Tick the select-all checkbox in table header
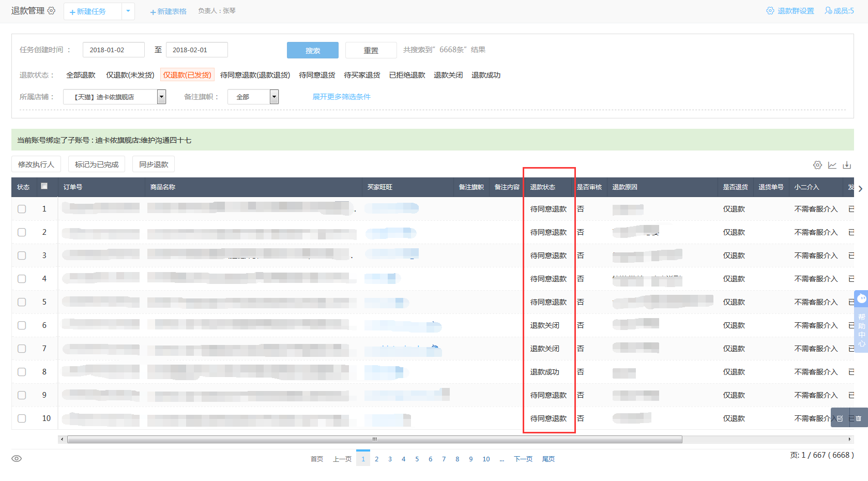Viewport: 868px width, 481px height. [44, 186]
